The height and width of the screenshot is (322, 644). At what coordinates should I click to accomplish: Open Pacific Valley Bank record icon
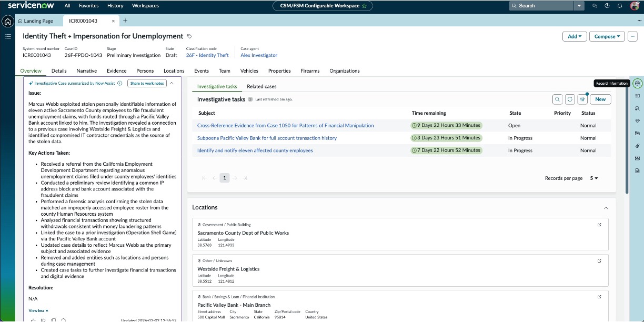click(599, 297)
